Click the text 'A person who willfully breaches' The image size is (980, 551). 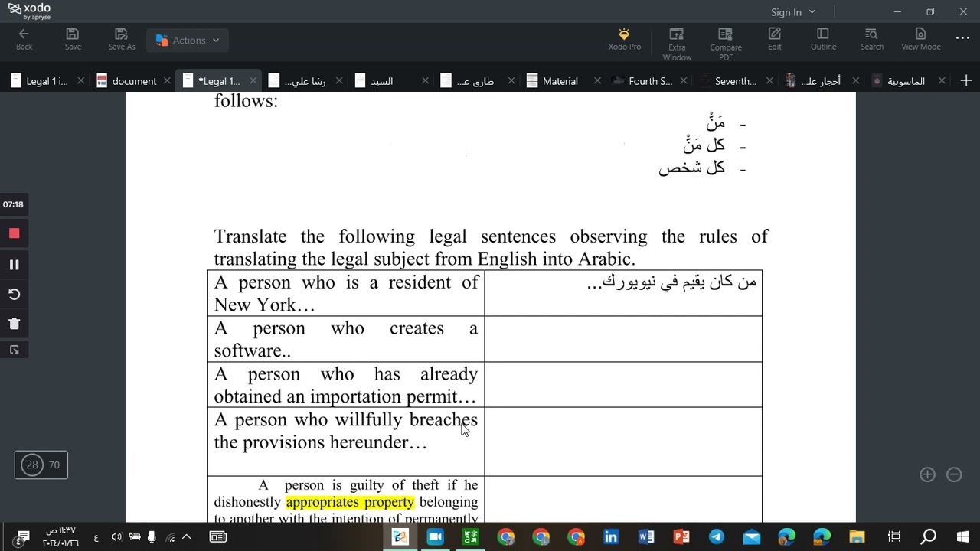[346, 419]
